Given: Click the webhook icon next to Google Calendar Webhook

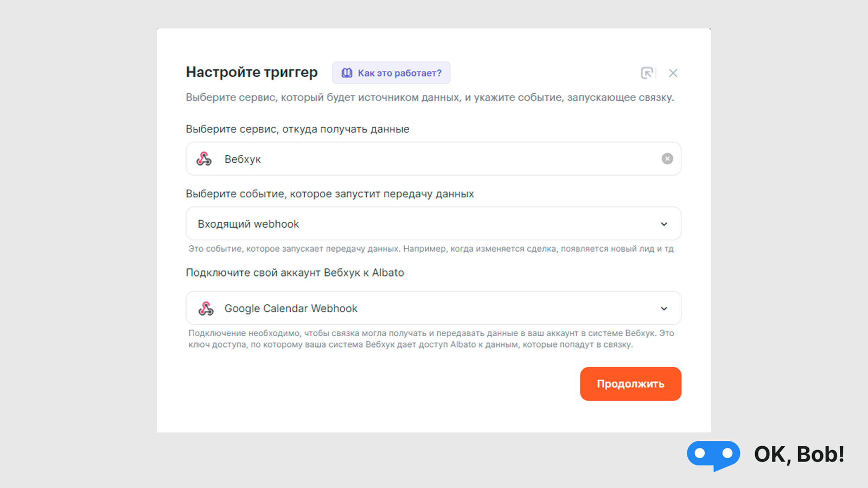Looking at the screenshot, I should (x=206, y=308).
